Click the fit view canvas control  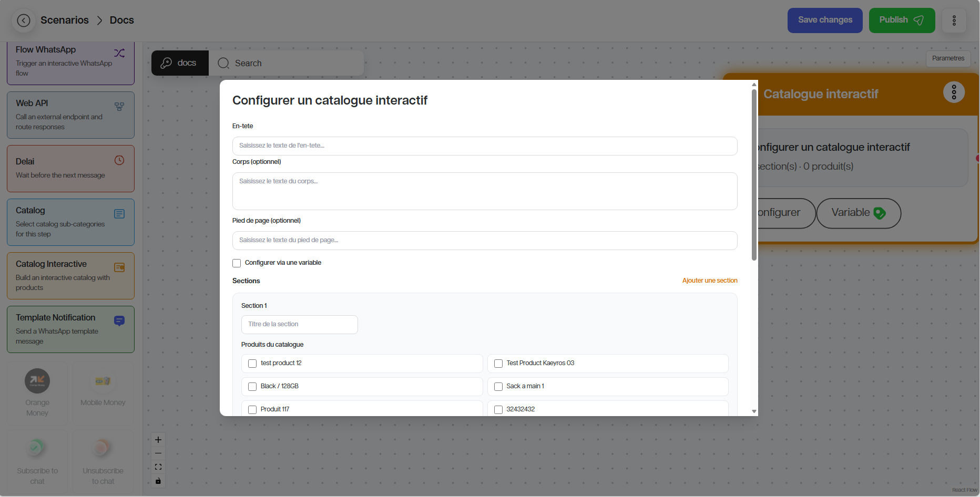tap(158, 467)
